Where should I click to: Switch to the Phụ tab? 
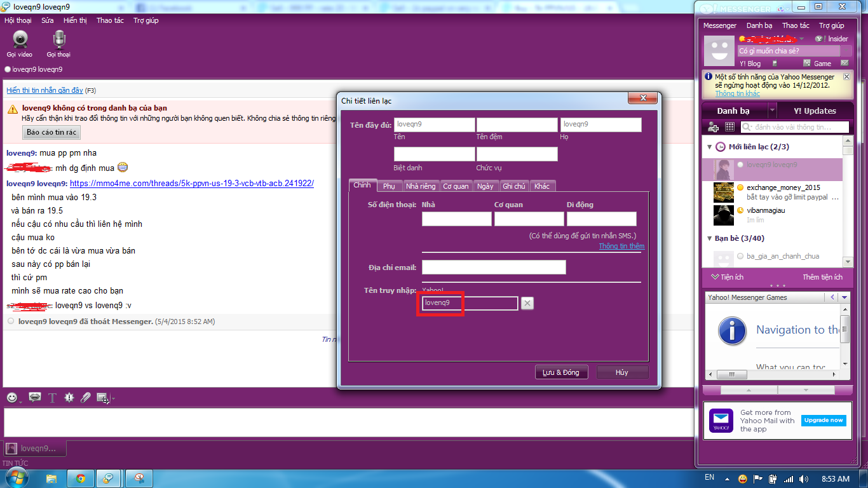tap(389, 186)
